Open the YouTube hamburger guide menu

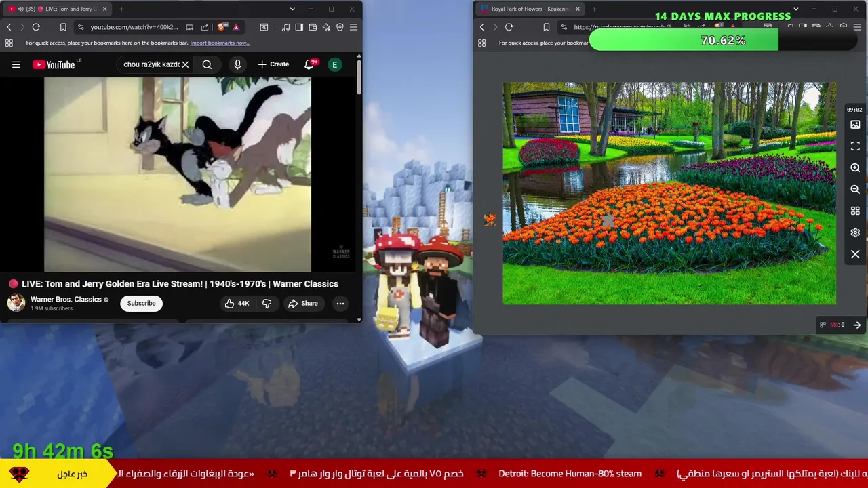(x=16, y=64)
